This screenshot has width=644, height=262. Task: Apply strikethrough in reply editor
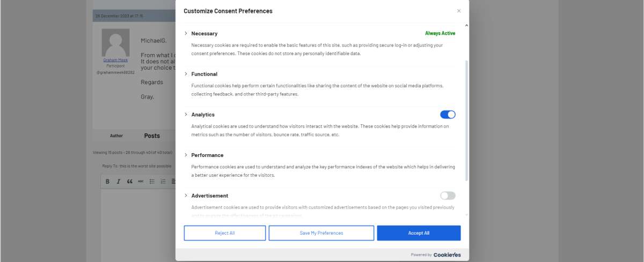pyautogui.click(x=141, y=182)
